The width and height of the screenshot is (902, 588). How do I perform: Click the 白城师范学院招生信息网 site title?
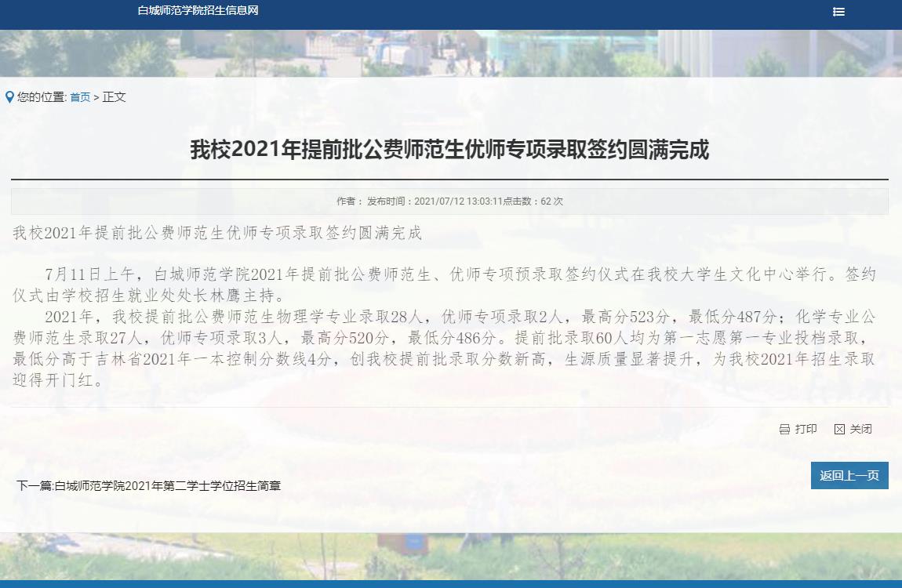click(x=198, y=10)
